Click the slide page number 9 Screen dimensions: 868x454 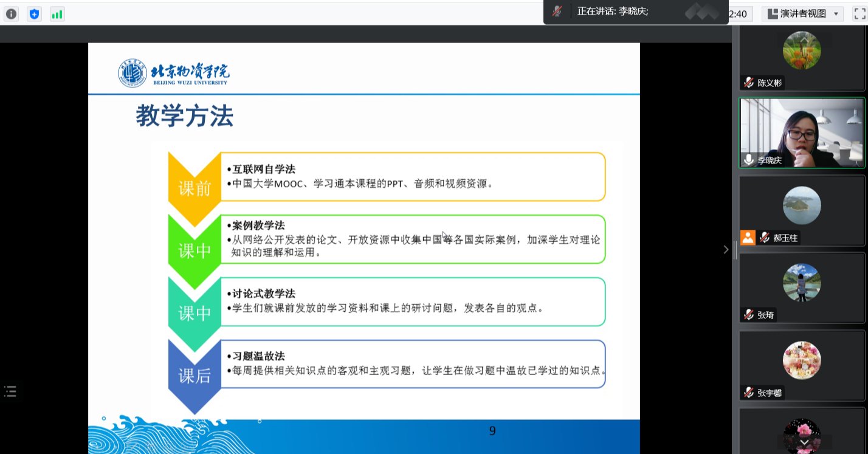point(492,431)
